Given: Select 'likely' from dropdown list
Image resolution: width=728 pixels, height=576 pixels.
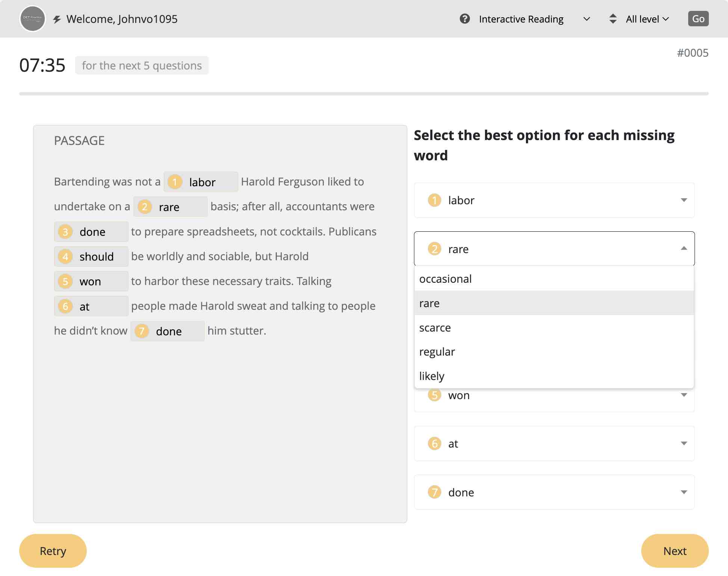Looking at the screenshot, I should click(x=431, y=376).
